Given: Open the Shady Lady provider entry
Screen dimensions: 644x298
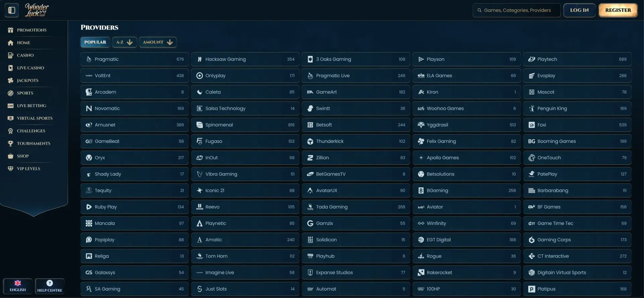Looking at the screenshot, I should [x=135, y=174].
